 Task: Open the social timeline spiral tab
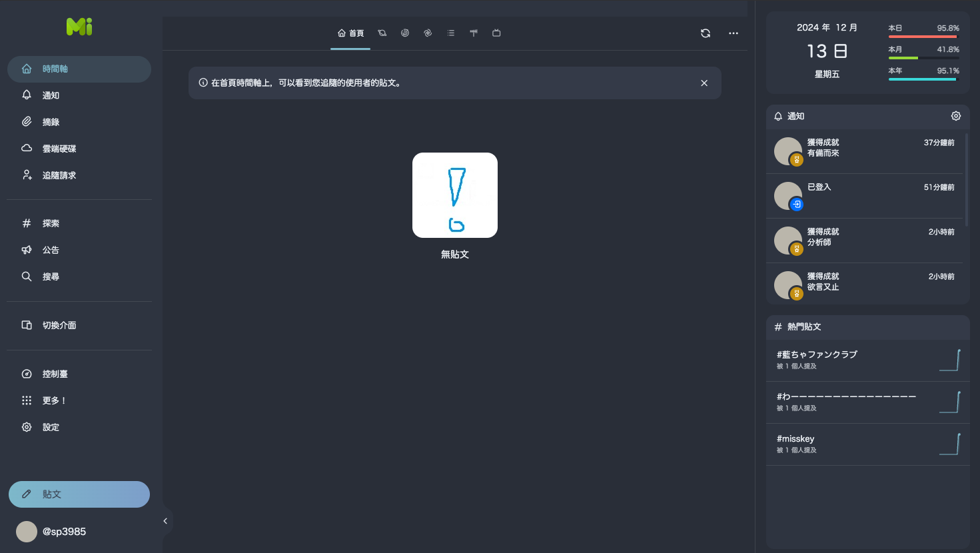click(x=405, y=33)
